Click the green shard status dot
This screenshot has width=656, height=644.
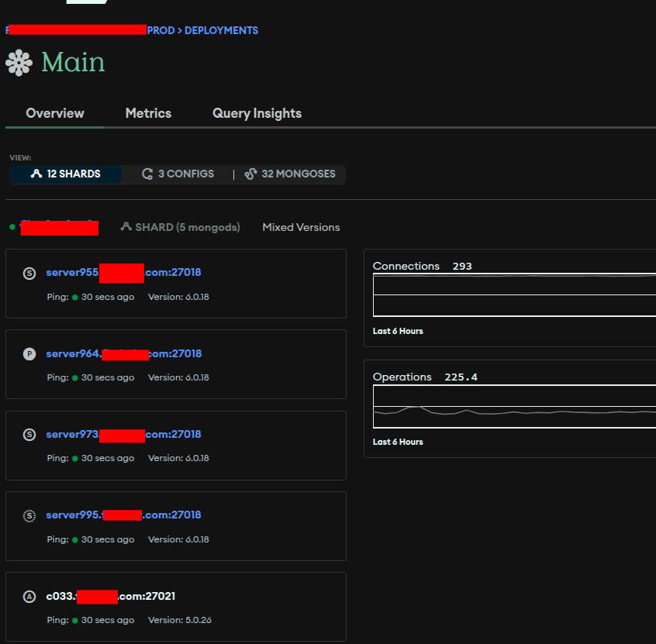point(12,227)
